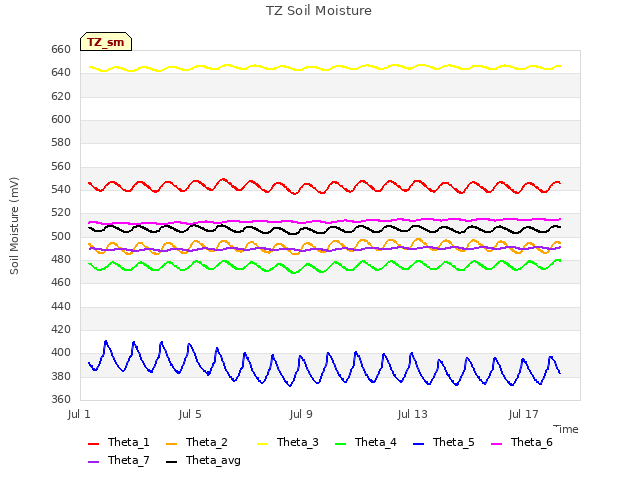Image resolution: width=640 pixels, height=480 pixels.
Task: Click the blue Theta_5 legend swatch
Action: (418, 443)
